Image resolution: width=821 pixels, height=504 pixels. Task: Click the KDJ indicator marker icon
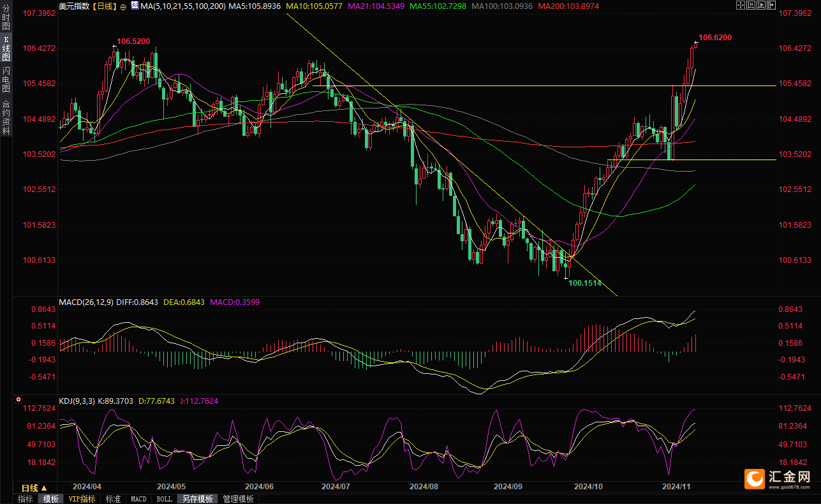pyautogui.click(x=17, y=400)
